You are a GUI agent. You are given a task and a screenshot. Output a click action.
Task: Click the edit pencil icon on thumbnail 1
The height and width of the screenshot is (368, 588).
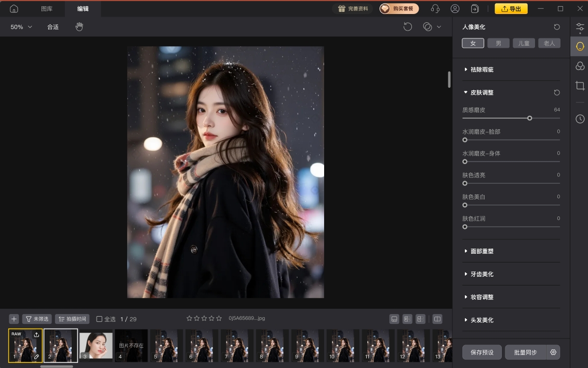point(36,357)
